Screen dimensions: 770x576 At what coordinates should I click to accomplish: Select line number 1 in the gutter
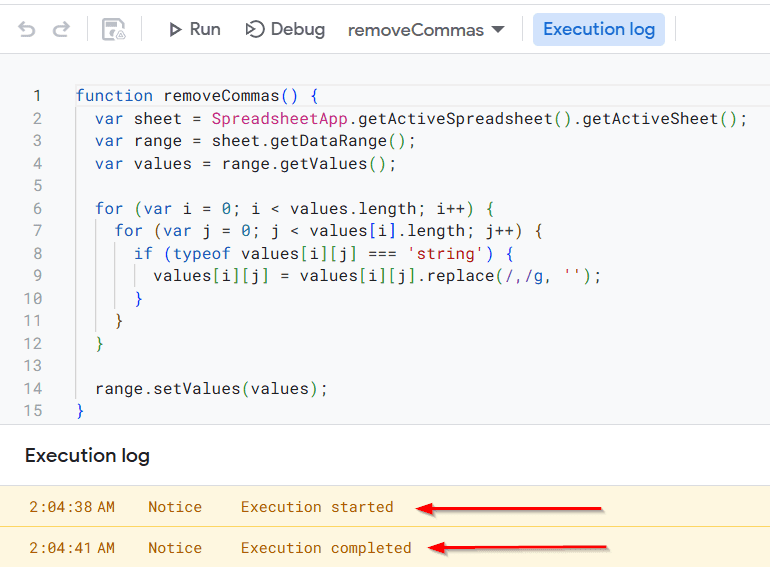pyautogui.click(x=37, y=96)
